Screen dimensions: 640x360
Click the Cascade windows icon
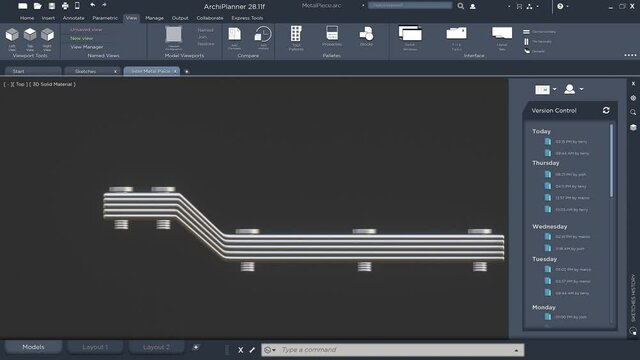527,51
